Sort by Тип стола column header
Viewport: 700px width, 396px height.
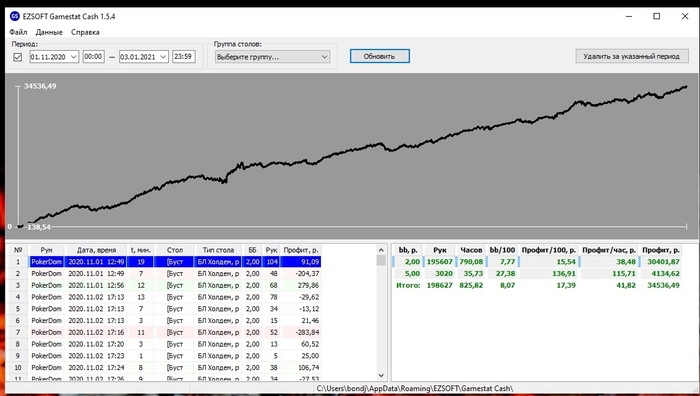click(x=218, y=250)
